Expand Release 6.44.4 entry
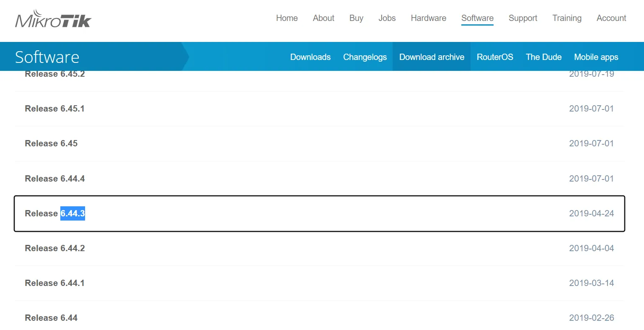The width and height of the screenshot is (644, 330). pyautogui.click(x=319, y=179)
